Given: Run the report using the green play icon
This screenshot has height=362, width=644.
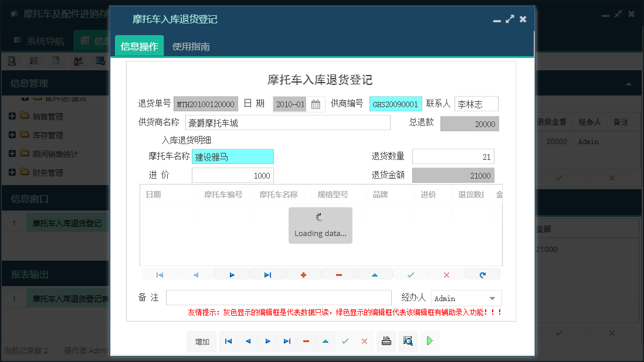Looking at the screenshot, I should 429,341.
